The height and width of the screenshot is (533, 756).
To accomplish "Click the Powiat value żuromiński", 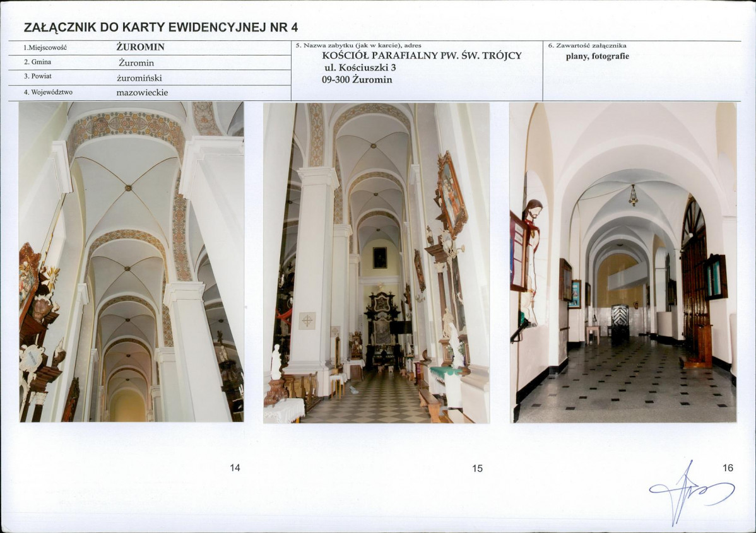I will [x=139, y=78].
